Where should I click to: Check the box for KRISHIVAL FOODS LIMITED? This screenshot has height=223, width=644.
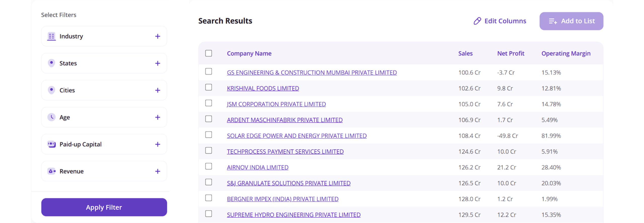[208, 87]
